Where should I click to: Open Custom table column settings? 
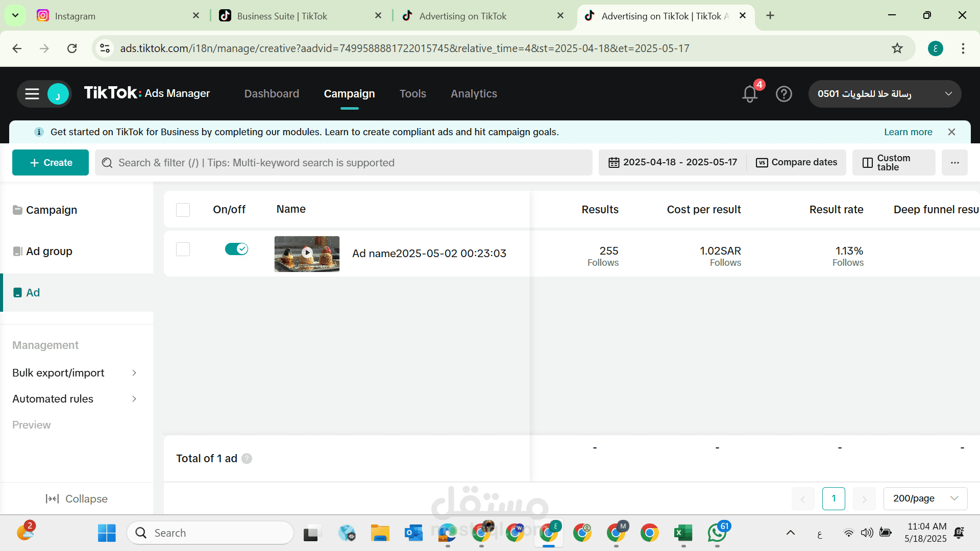click(x=893, y=163)
